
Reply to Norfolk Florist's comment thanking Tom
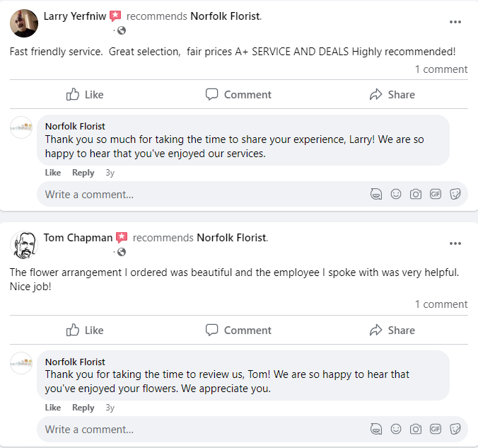[83, 408]
